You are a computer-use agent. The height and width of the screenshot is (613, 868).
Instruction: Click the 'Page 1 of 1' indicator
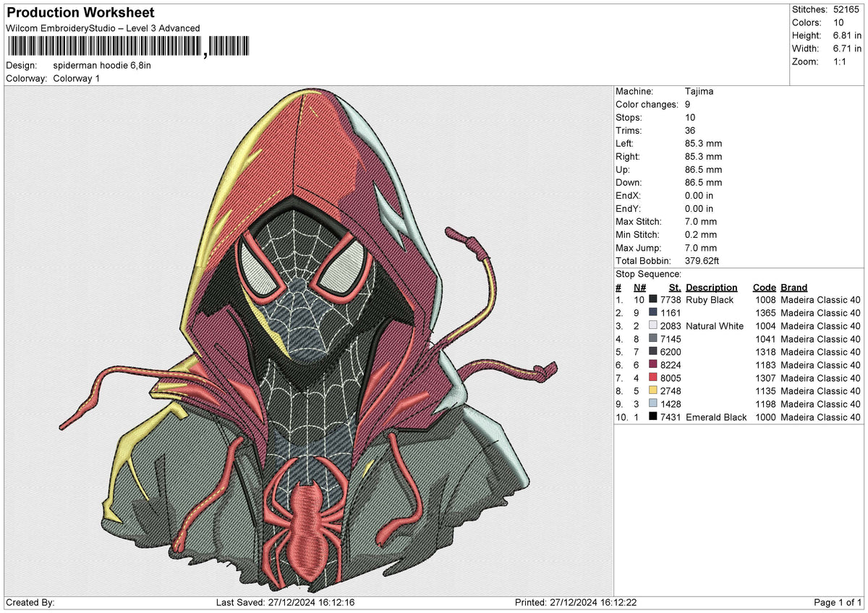tap(838, 603)
